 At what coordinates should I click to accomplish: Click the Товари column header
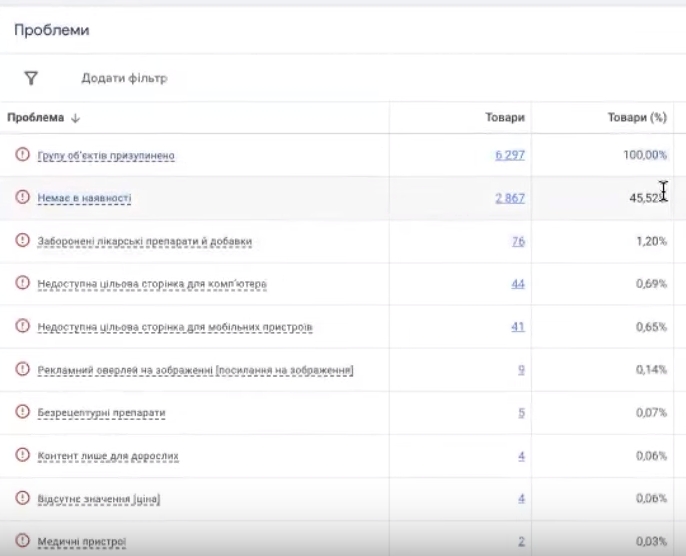pos(505,118)
